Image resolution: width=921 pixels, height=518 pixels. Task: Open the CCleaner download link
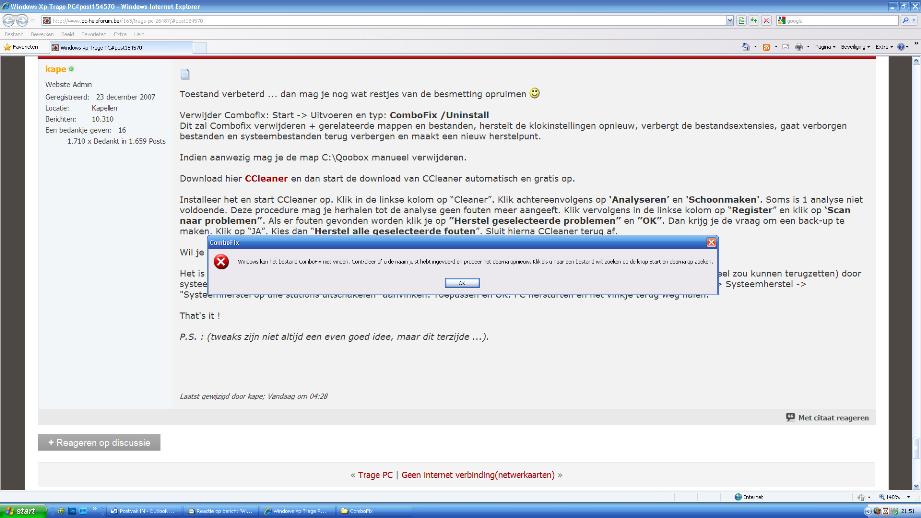266,179
